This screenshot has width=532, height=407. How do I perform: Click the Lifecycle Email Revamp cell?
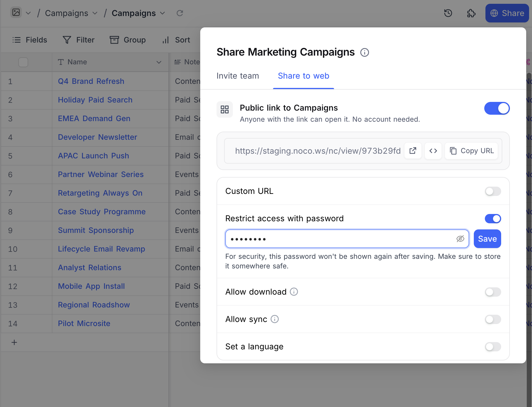click(111, 249)
